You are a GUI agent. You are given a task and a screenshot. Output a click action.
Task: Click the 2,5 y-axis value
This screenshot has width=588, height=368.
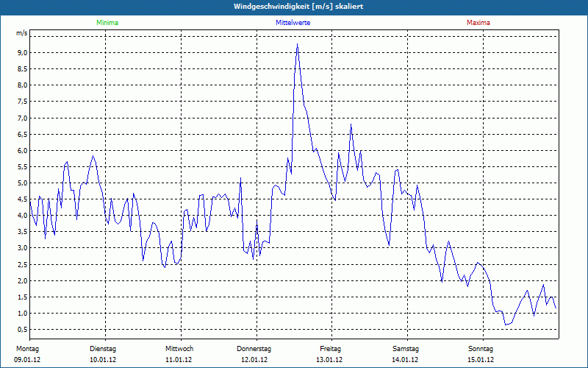tap(23, 264)
